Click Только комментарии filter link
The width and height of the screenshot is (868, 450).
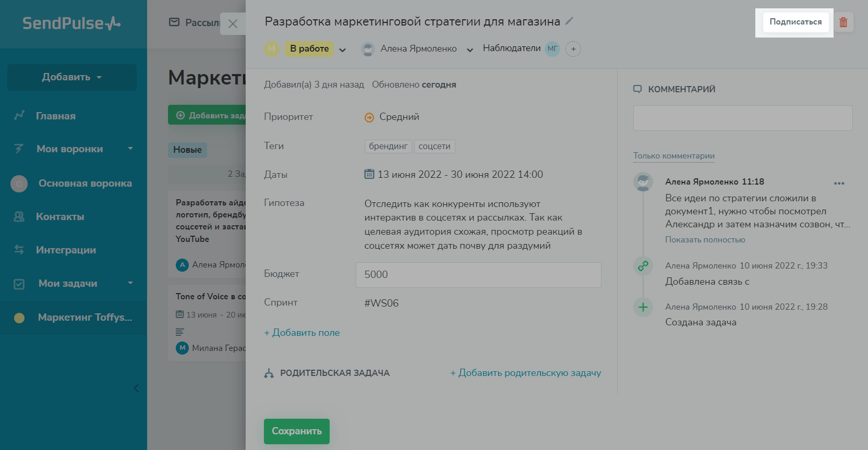coord(674,155)
